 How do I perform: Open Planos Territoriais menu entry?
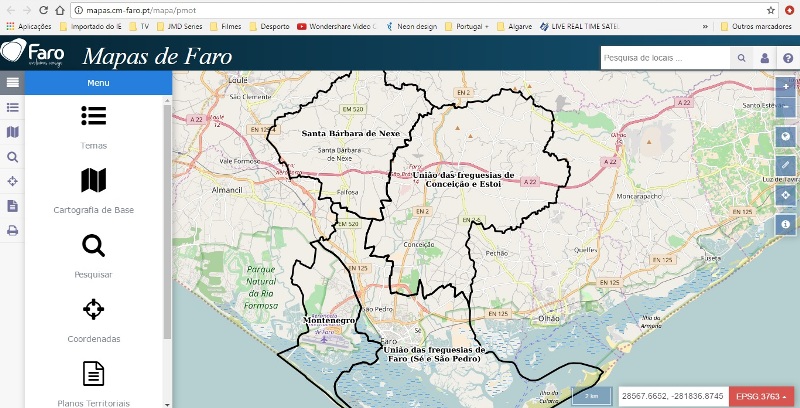93,383
